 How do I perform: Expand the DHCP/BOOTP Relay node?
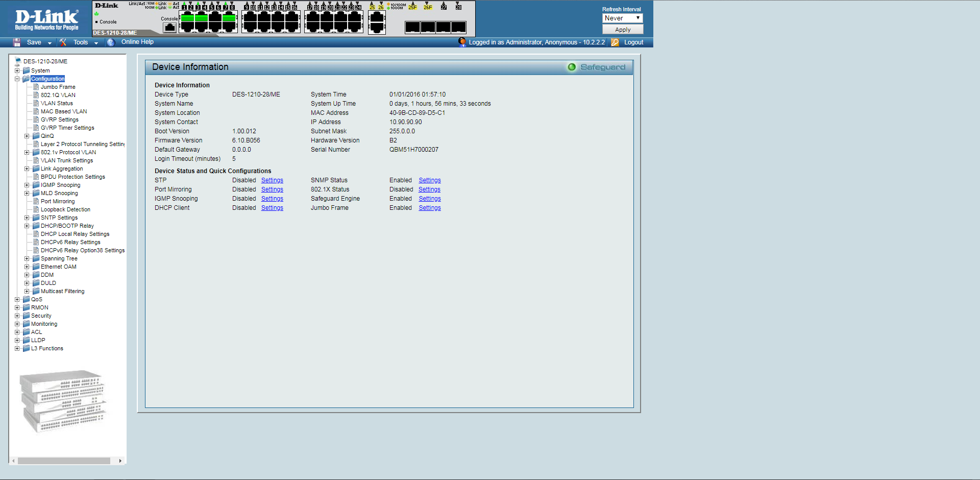click(27, 226)
